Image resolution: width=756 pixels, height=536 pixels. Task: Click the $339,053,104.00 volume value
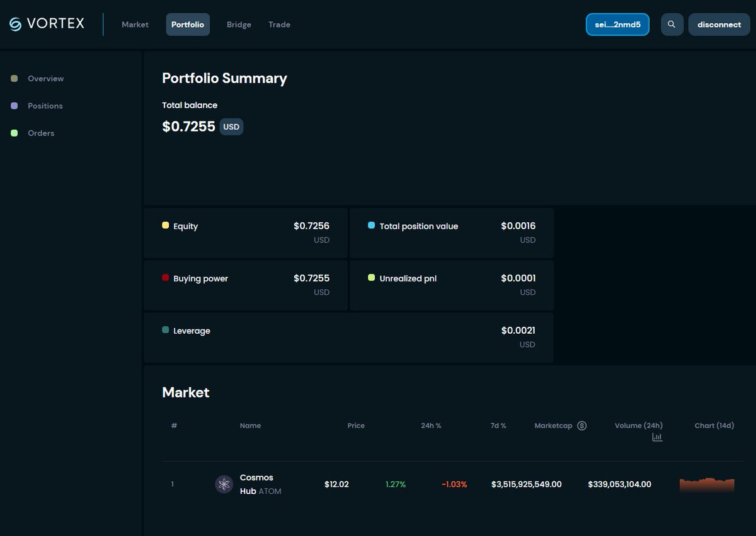point(620,484)
